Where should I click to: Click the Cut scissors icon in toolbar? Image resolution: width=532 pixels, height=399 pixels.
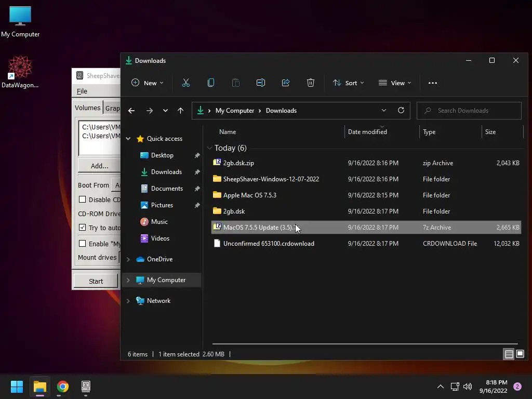coord(185,83)
